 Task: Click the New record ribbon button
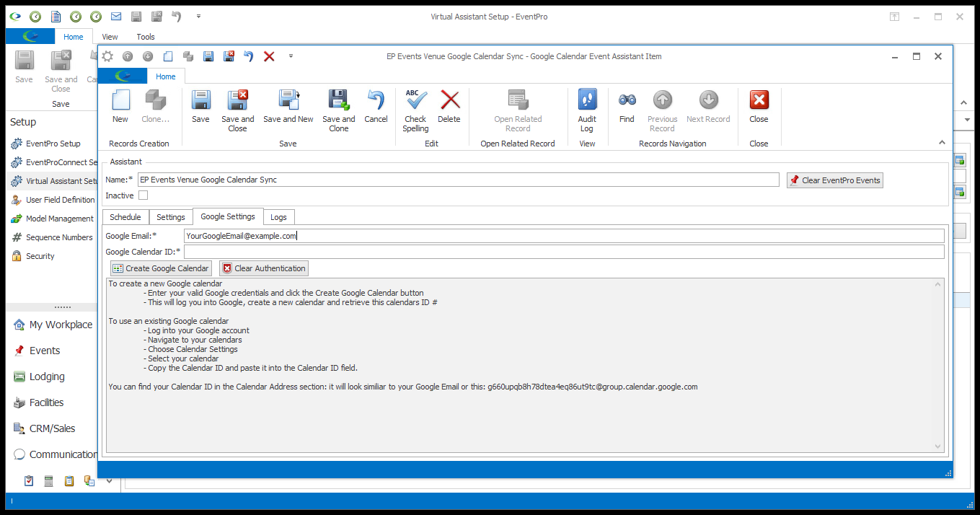point(120,107)
